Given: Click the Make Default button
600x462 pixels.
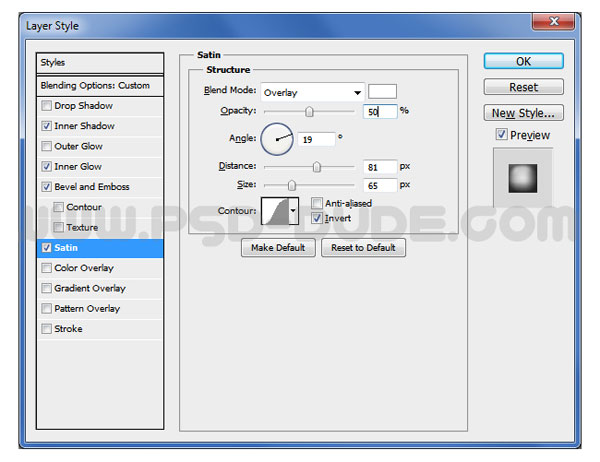Looking at the screenshot, I should tap(278, 248).
